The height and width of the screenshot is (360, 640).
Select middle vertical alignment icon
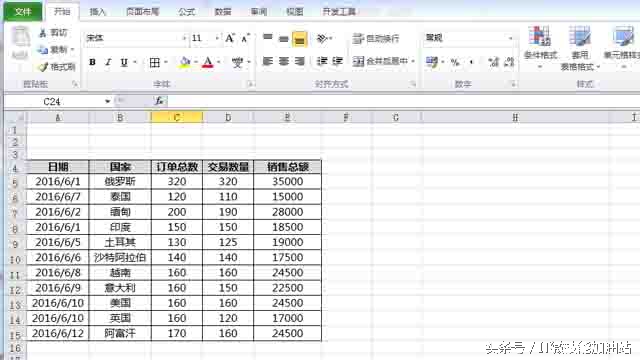pyautogui.click(x=284, y=39)
